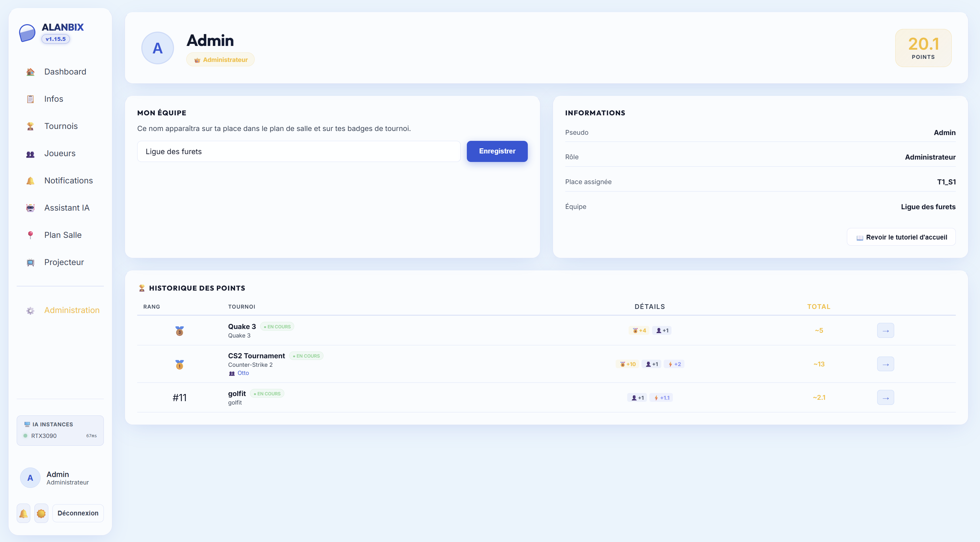Click the EN COURS tag for CS2 Tournament
The width and height of the screenshot is (980, 542).
(x=306, y=356)
